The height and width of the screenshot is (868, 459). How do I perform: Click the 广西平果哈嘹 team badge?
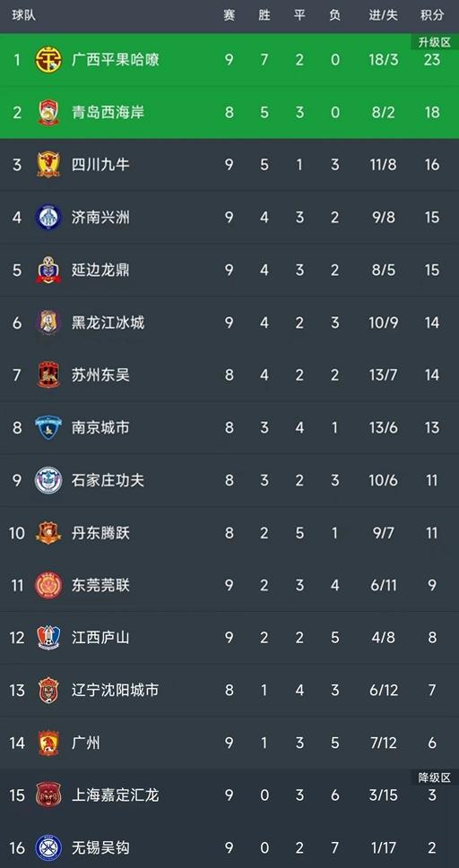pos(48,60)
